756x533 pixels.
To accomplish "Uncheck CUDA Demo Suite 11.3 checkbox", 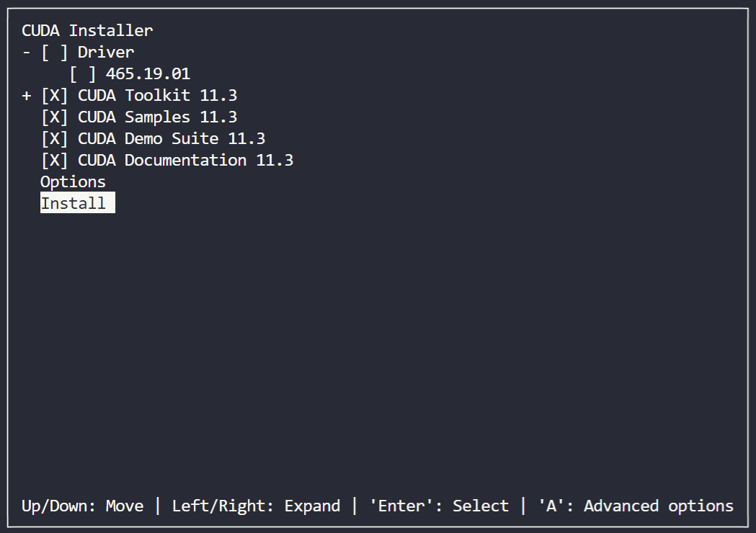I will pyautogui.click(x=55, y=139).
